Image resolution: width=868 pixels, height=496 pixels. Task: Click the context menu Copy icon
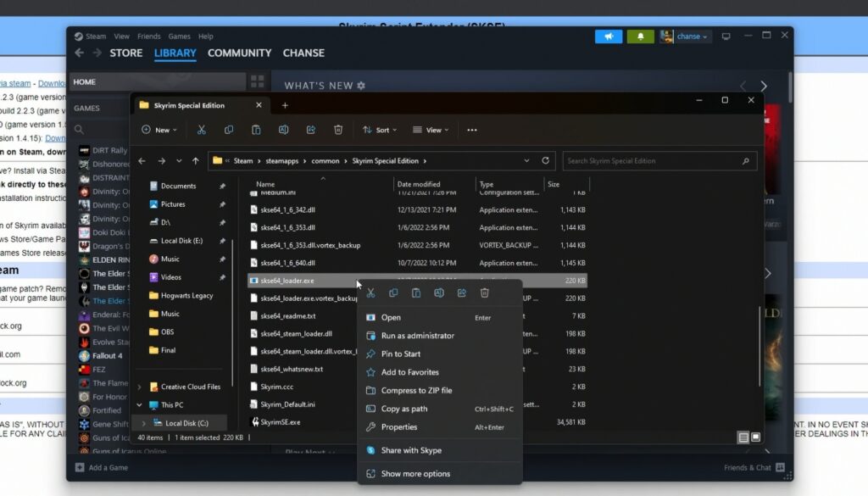click(x=393, y=293)
